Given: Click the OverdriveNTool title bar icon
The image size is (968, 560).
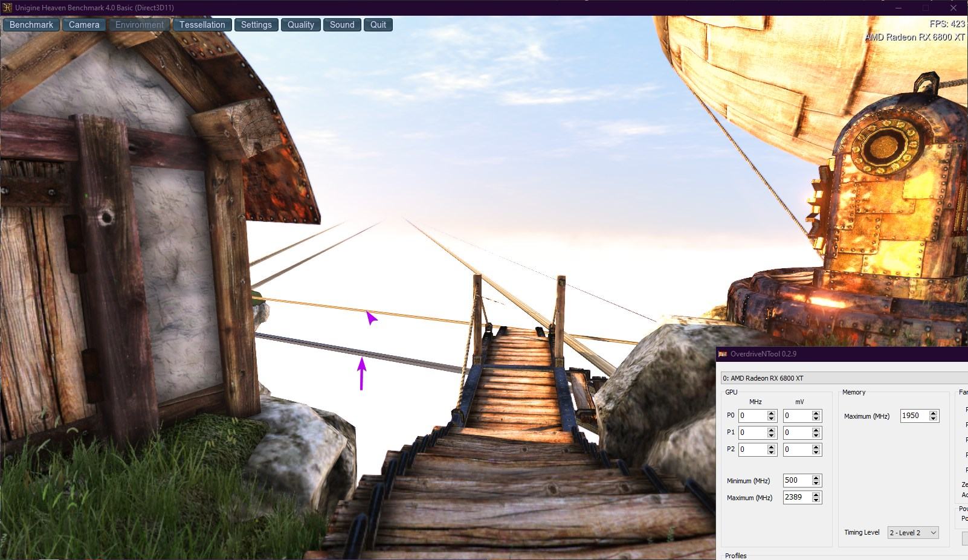Looking at the screenshot, I should [723, 354].
